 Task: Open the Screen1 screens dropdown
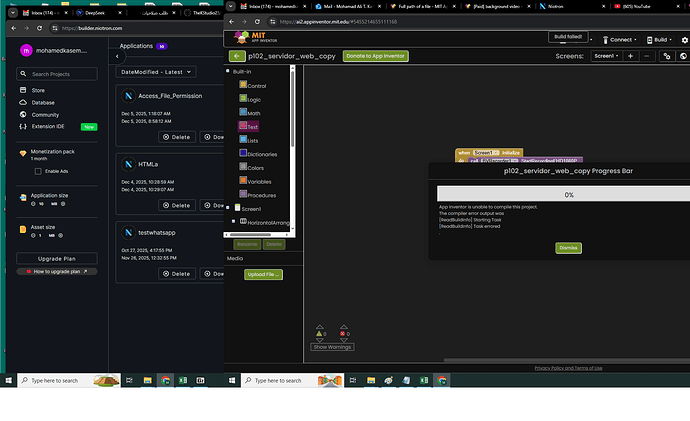(605, 56)
